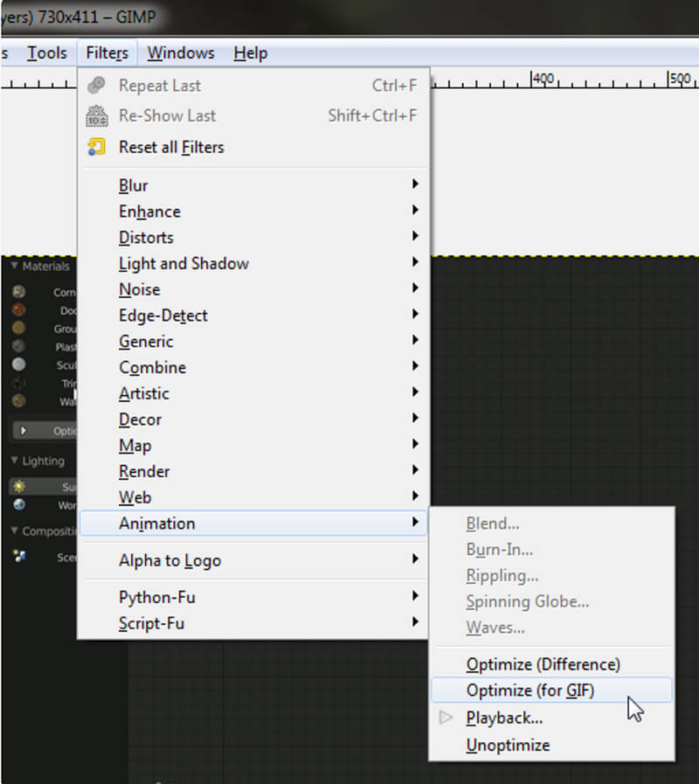Click the World globe icon under Lighting
This screenshot has width=699, height=784.
tap(19, 505)
